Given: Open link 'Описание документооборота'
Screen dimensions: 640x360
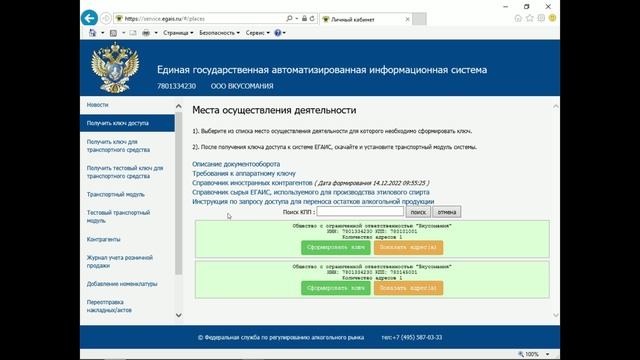Looking at the screenshot, I should coord(236,164).
